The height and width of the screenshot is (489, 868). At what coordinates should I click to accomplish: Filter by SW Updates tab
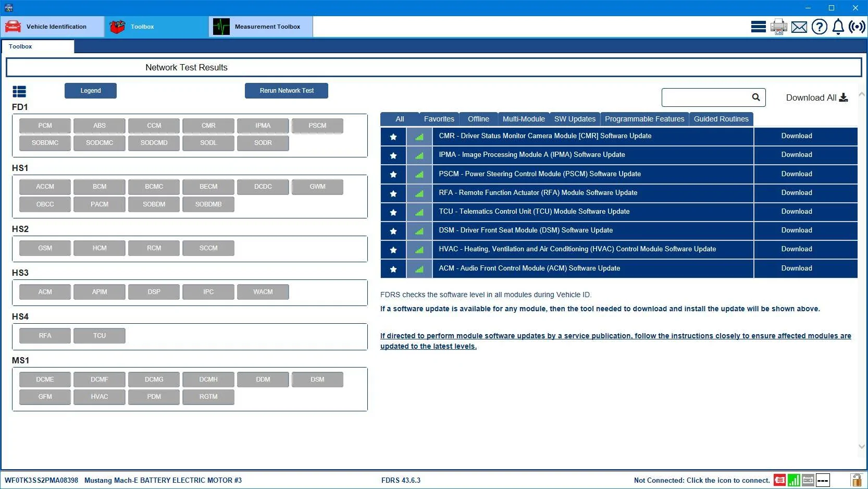click(x=575, y=119)
